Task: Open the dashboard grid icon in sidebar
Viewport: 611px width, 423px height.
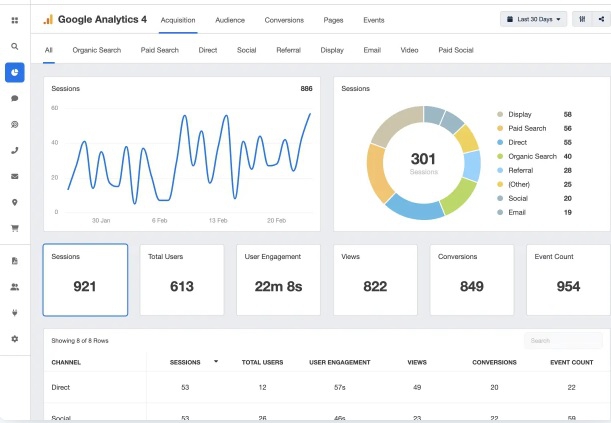Action: point(15,20)
